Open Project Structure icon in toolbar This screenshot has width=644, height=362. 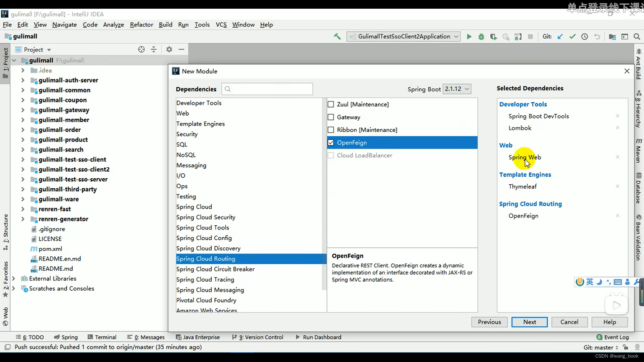612,37
